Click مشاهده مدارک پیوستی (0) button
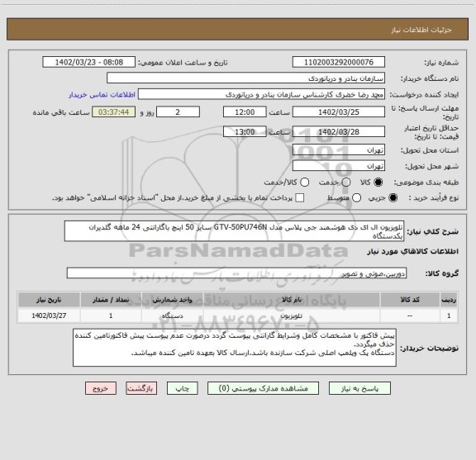 point(263,388)
